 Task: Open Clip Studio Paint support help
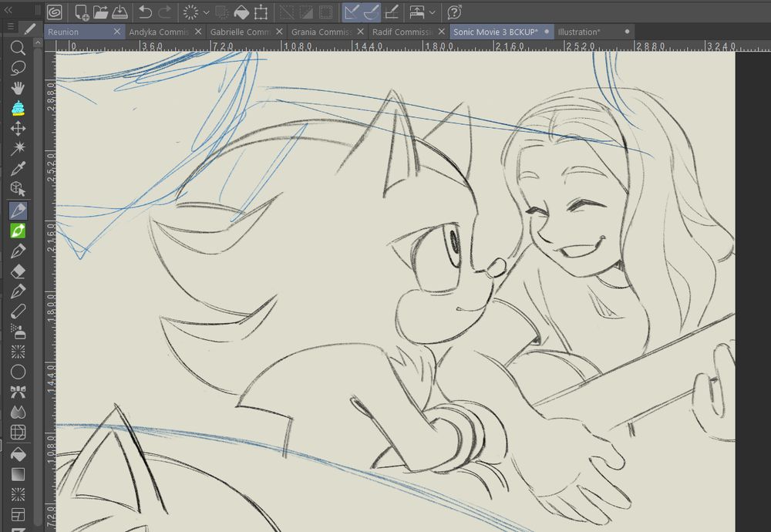[x=454, y=12]
